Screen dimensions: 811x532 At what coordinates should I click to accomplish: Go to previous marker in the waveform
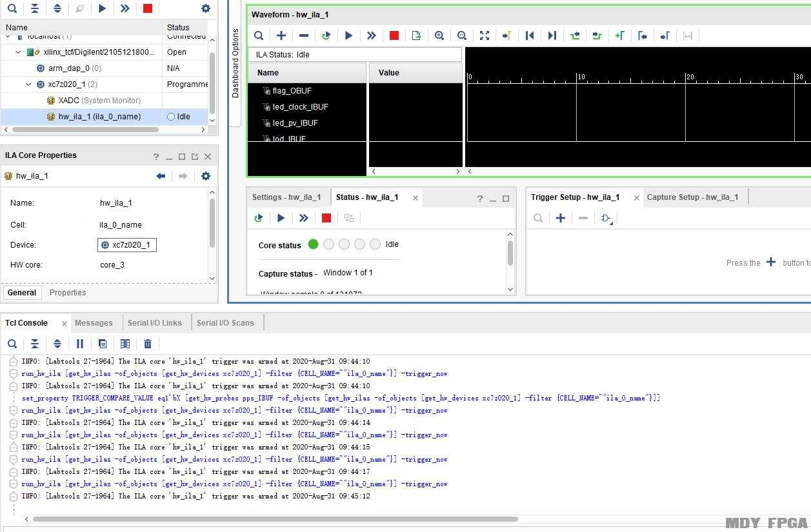click(x=642, y=35)
